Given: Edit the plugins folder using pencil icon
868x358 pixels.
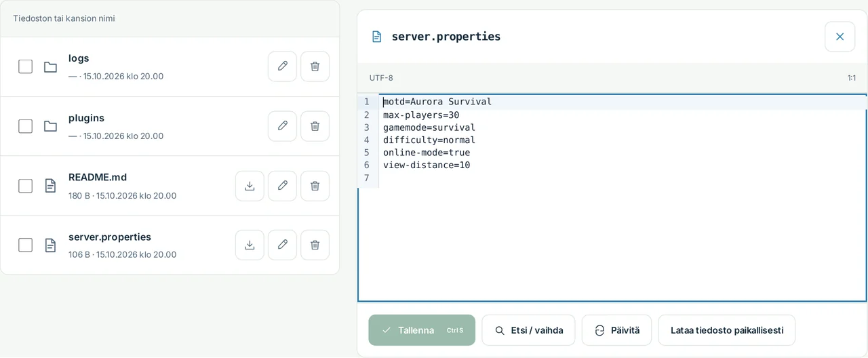Looking at the screenshot, I should point(282,126).
